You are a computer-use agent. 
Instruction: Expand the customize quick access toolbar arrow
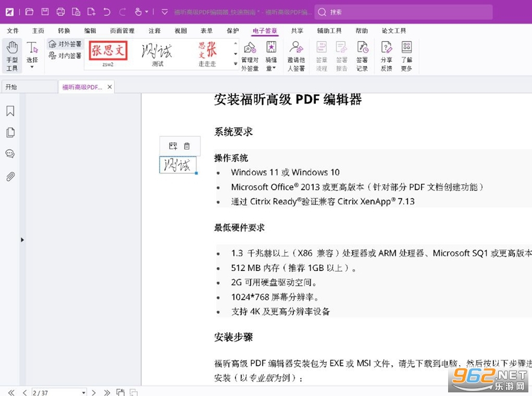click(x=165, y=12)
